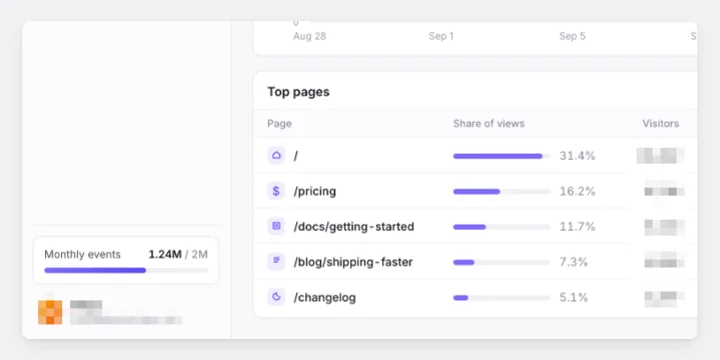Click the Monthly events label
The width and height of the screenshot is (720, 360).
82,254
